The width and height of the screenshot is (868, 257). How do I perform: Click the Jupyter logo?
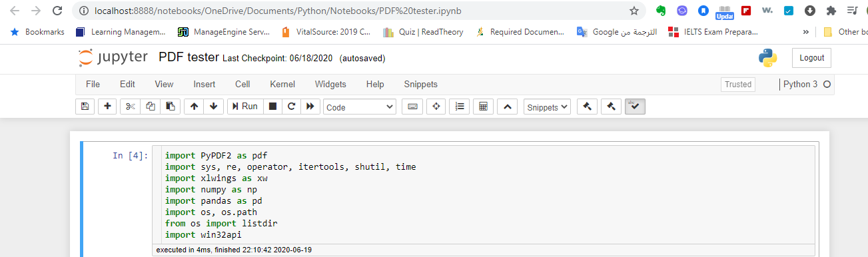tap(113, 58)
